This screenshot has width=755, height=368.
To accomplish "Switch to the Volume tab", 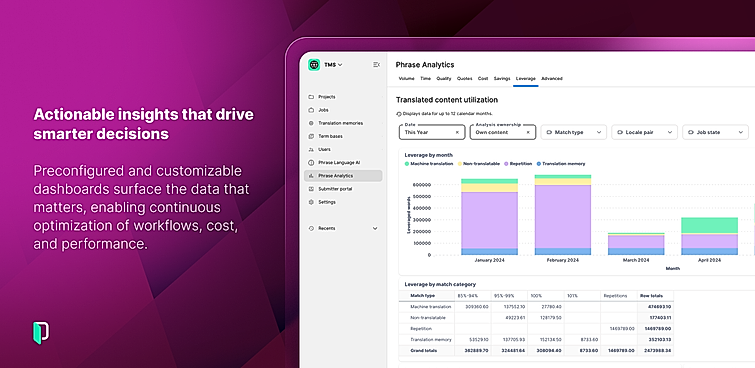I will tap(406, 79).
